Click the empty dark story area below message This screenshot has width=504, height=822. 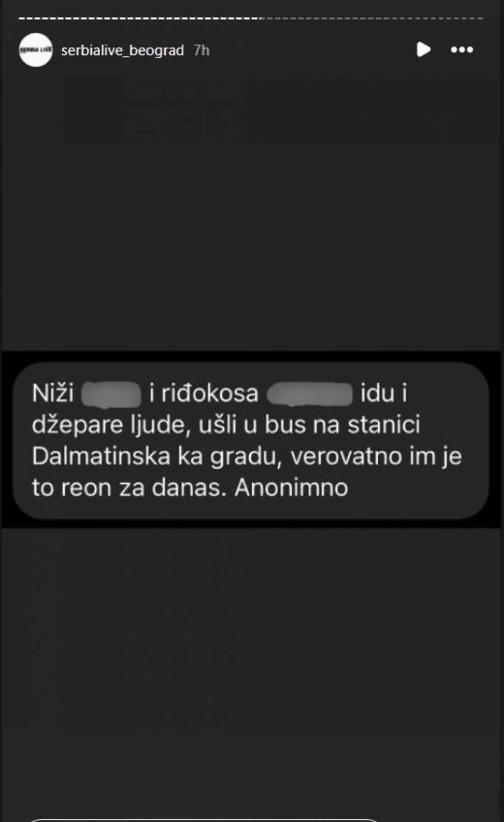point(250,669)
